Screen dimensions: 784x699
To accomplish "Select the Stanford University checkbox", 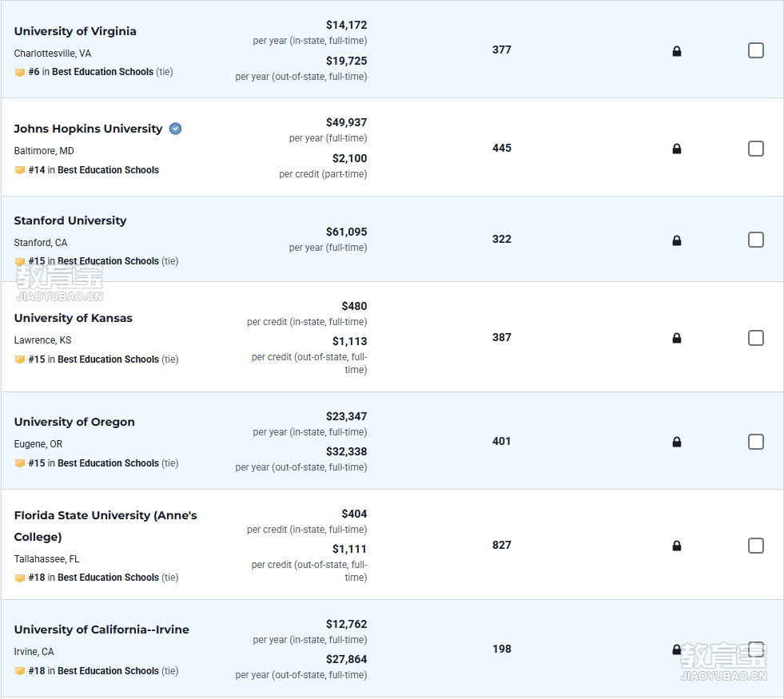I will click(x=755, y=240).
